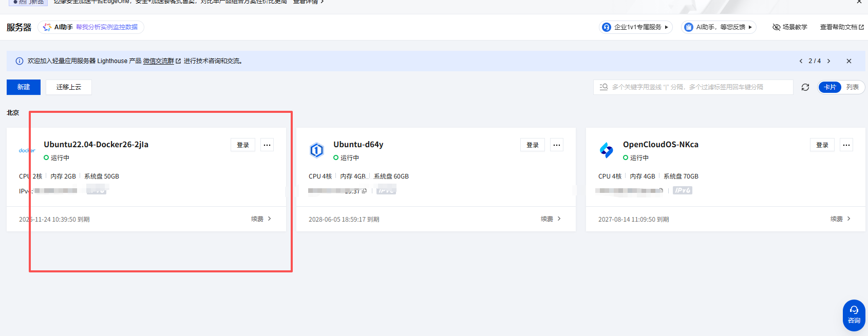Click expiry date 2028-06-05 18:59:17 到期
The image size is (868, 336).
[x=344, y=220]
